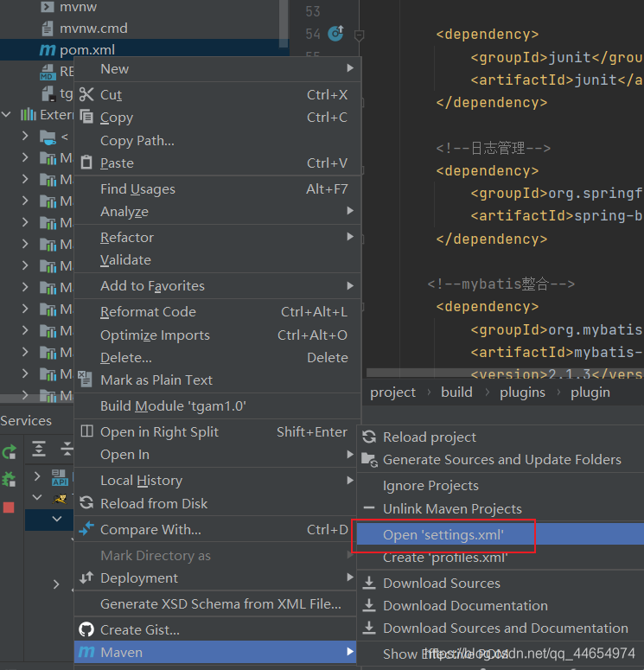Click the red Stop icon in Services
The width and height of the screenshot is (644, 670).
pyautogui.click(x=9, y=507)
